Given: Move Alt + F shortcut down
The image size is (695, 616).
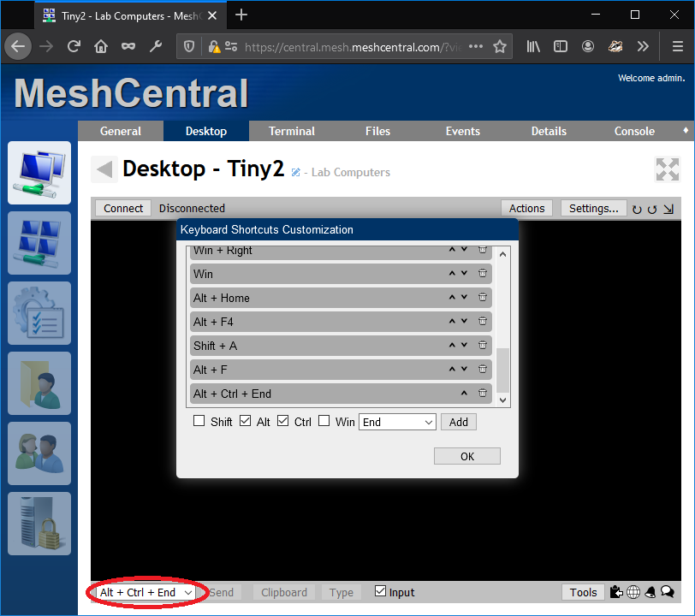Looking at the screenshot, I should tap(464, 369).
